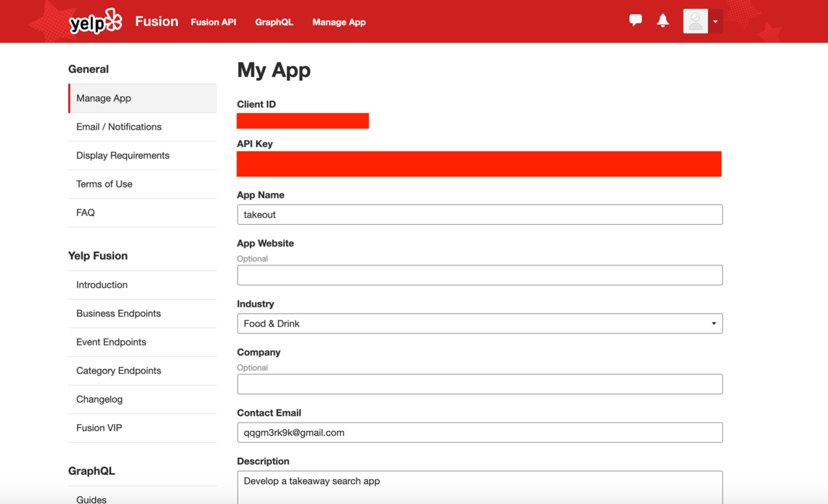Open Fusion VIP sidebar item
828x504 pixels.
coord(142,427)
